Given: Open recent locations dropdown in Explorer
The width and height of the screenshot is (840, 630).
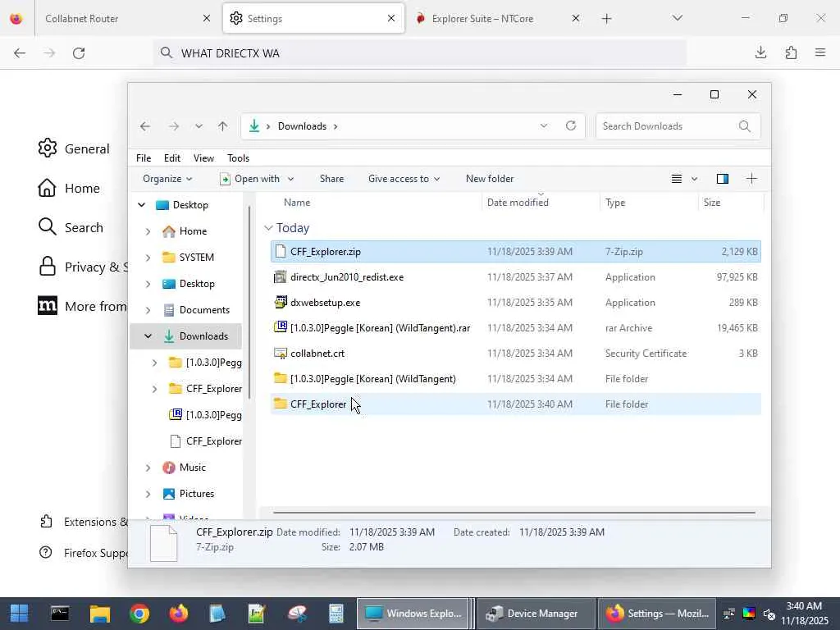Looking at the screenshot, I should click(x=199, y=126).
